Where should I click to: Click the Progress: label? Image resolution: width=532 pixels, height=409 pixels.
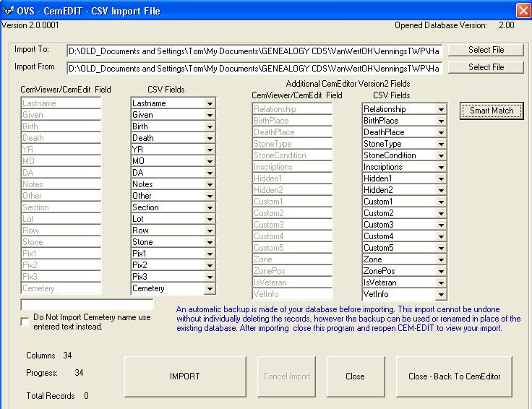tap(42, 373)
